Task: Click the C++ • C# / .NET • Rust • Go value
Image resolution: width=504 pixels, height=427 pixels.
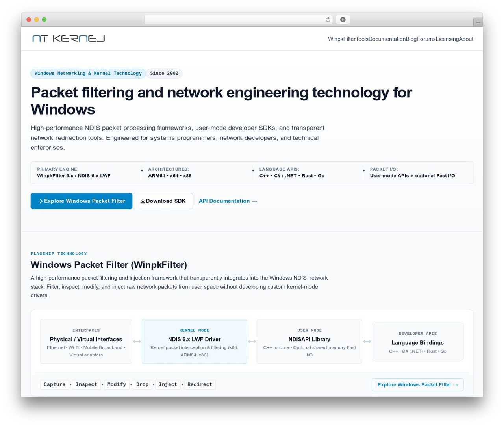Action: 292,176
